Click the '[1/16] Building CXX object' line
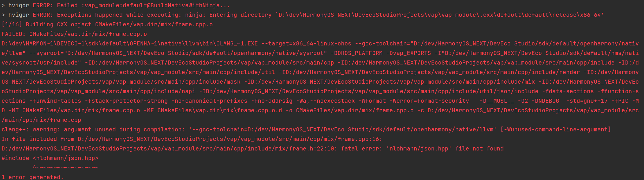Image resolution: width=644 pixels, height=180 pixels. [107, 24]
